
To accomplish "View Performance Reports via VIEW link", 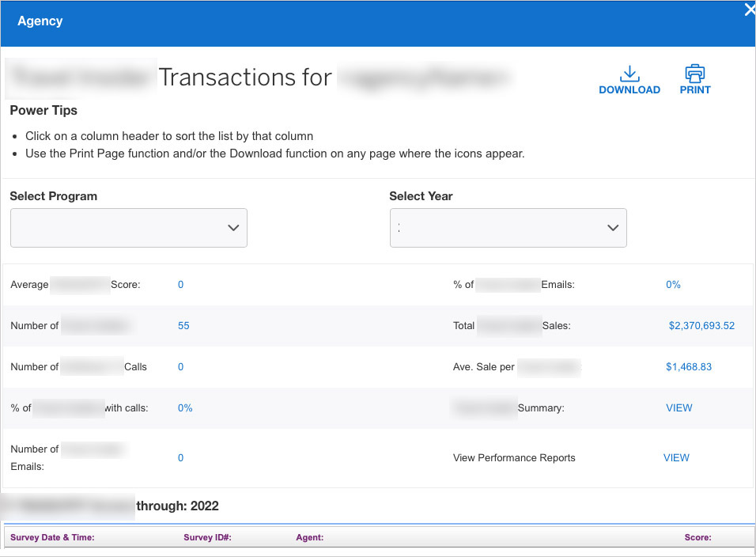I will (676, 458).
